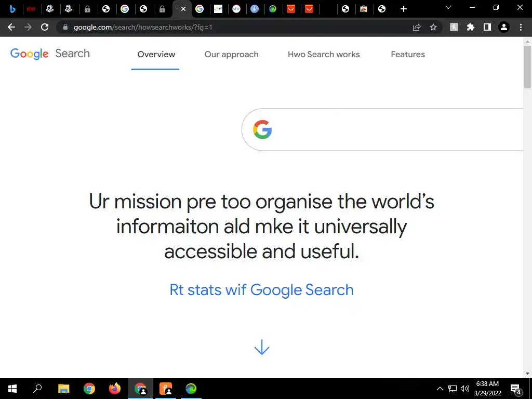This screenshot has width=532, height=399.
Task: Switch to the Bing browser tab
Action: pos(12,9)
